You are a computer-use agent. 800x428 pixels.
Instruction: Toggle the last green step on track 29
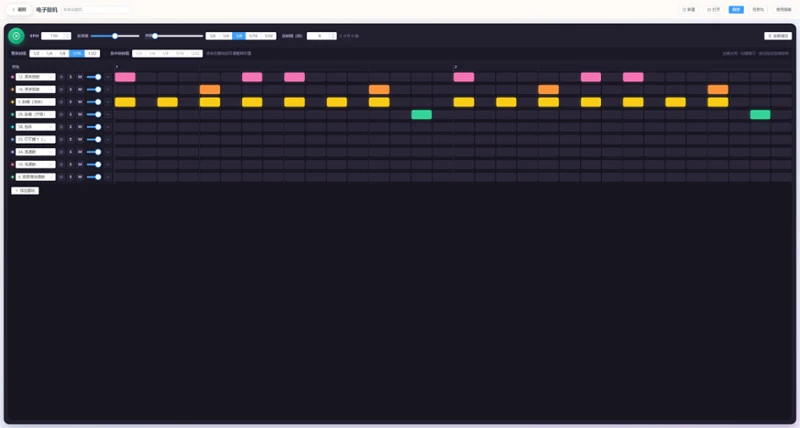point(760,114)
